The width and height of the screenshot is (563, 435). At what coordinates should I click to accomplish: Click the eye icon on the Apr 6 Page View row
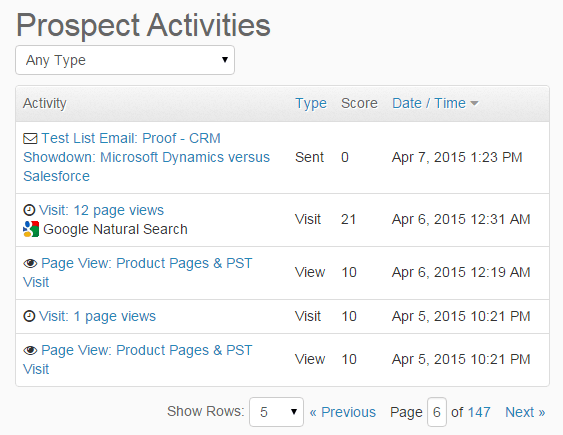pyautogui.click(x=30, y=263)
